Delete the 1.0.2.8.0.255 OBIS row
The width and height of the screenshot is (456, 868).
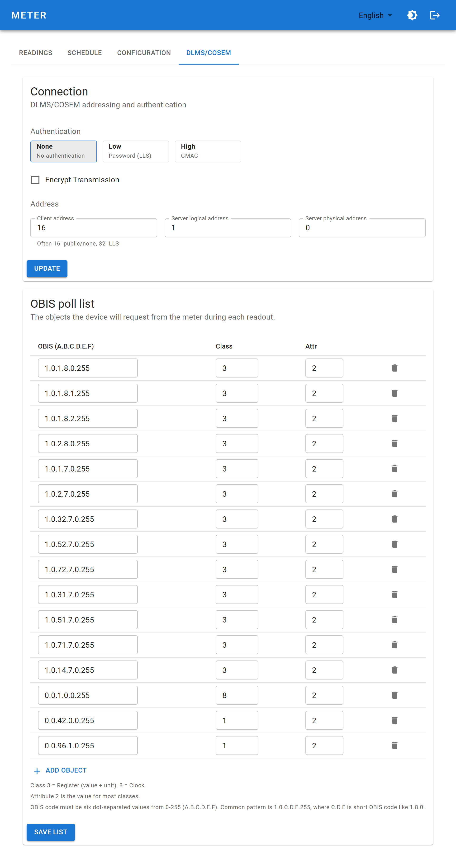pos(395,443)
